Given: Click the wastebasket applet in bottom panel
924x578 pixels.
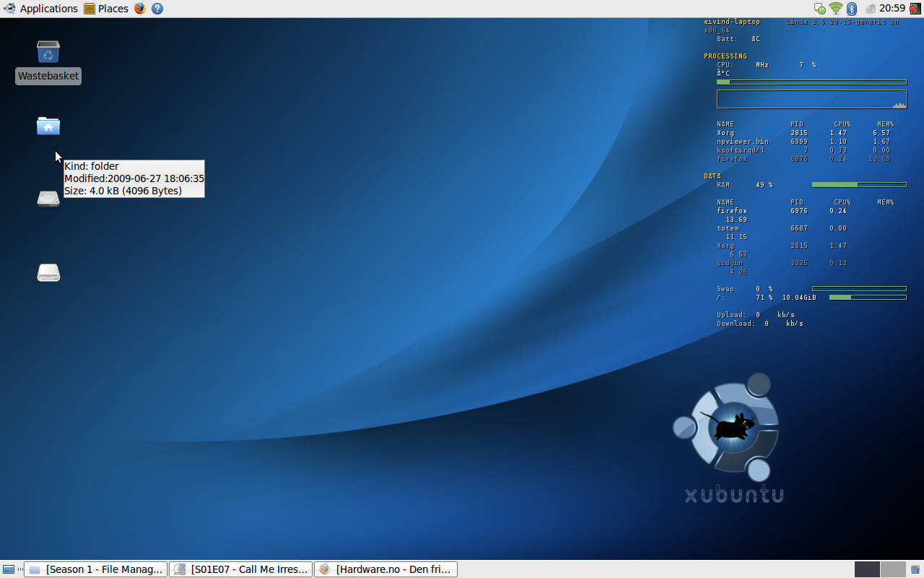Looking at the screenshot, I should pyautogui.click(x=915, y=569).
